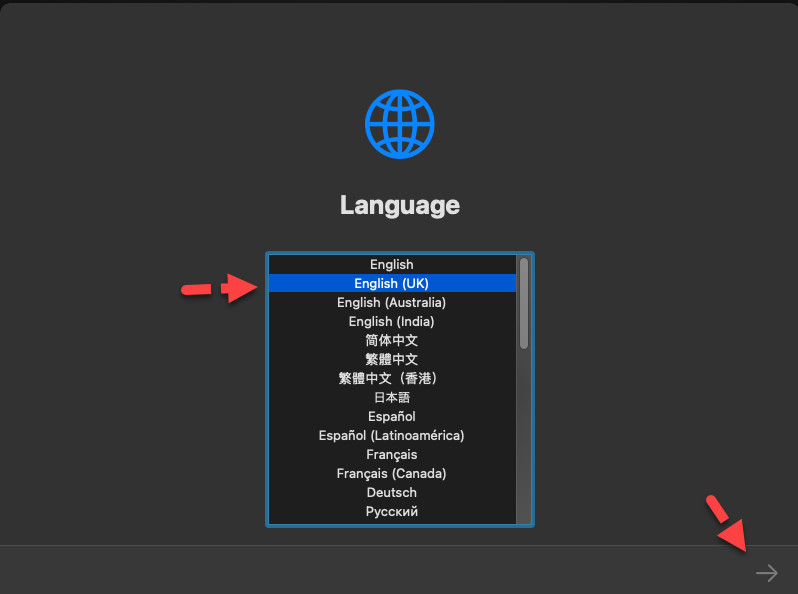798x594 pixels.
Task: Select English (Australia) as language
Action: pyautogui.click(x=391, y=303)
